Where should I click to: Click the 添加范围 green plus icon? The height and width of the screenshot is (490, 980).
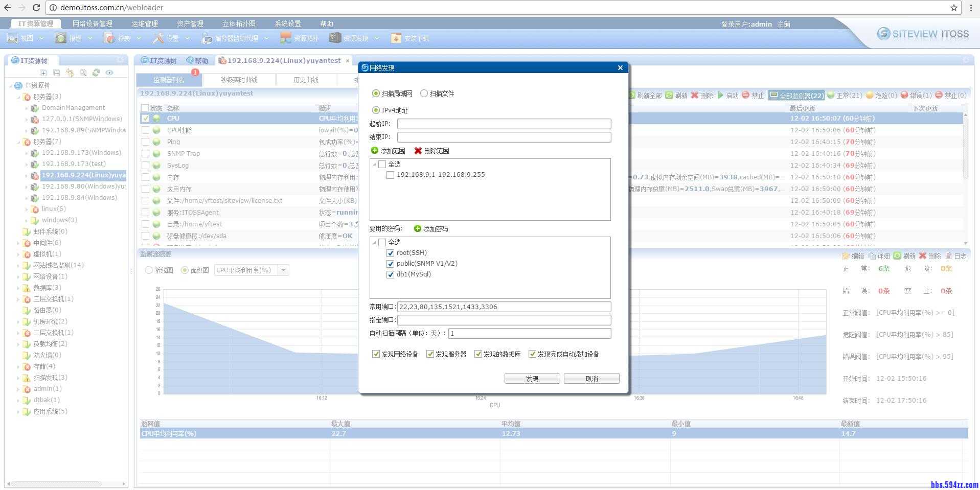(x=374, y=150)
